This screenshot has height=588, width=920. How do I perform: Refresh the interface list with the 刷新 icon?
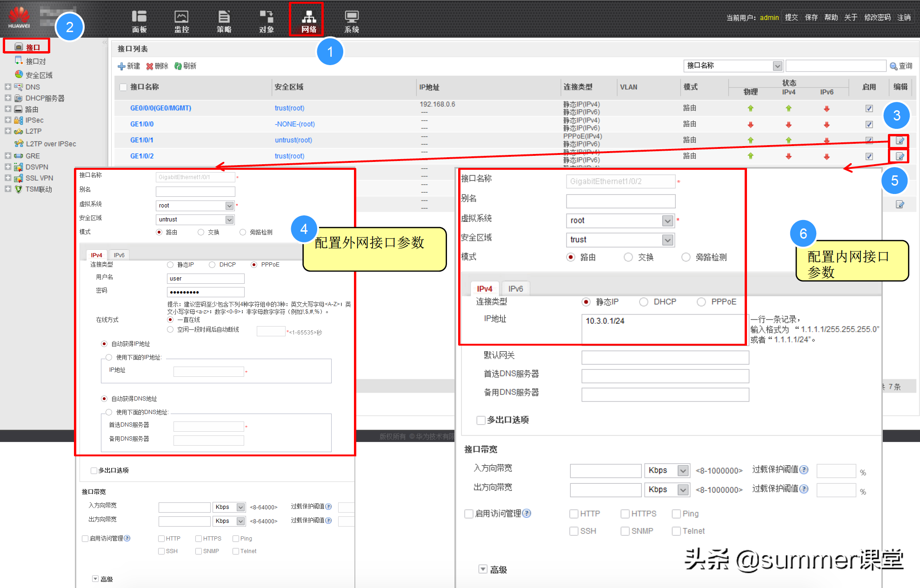pyautogui.click(x=186, y=66)
